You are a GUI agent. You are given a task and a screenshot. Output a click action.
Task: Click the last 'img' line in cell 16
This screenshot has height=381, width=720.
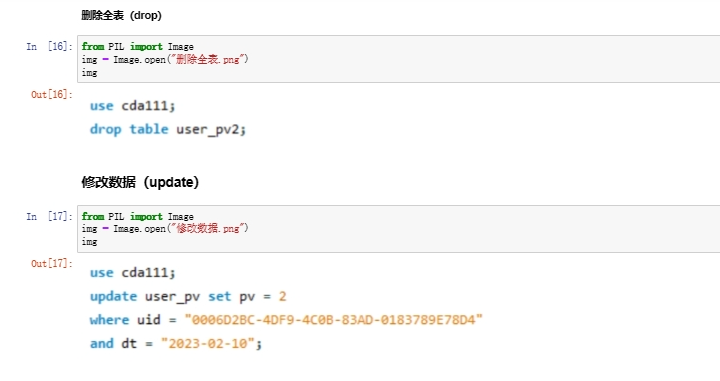click(90, 73)
